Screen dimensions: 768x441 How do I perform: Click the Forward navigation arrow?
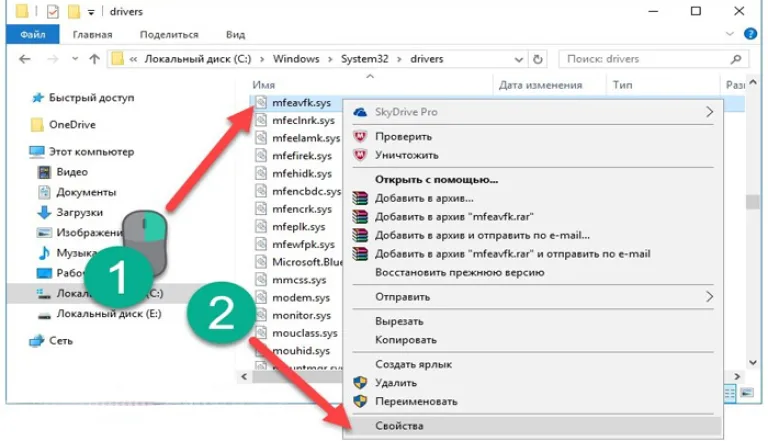click(52, 59)
